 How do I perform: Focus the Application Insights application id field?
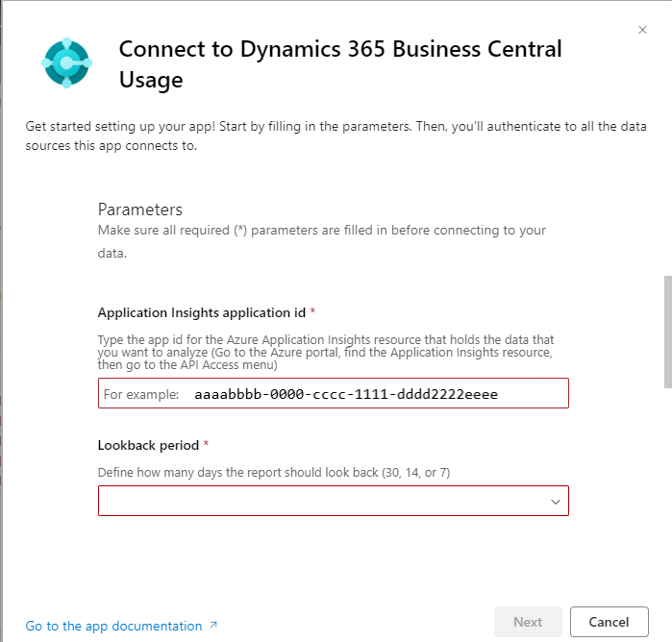point(333,393)
